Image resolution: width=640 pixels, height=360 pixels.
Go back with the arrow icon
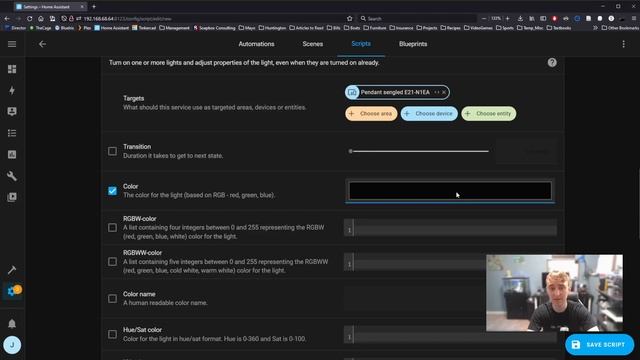[42, 44]
